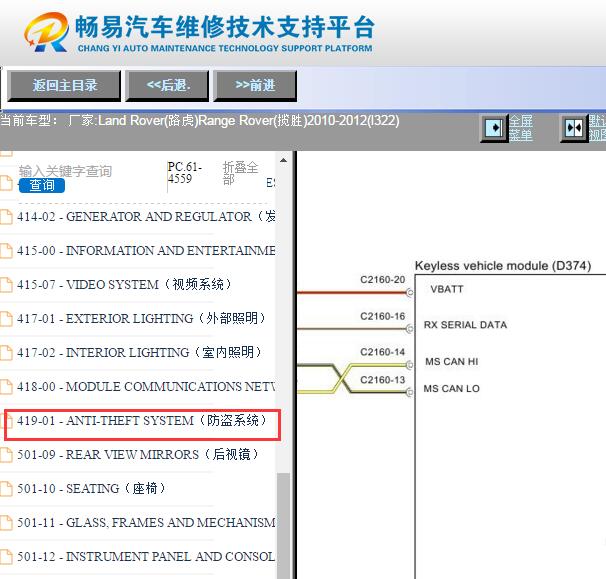
Task: Open the 全屏菜单 link
Action: (521, 128)
